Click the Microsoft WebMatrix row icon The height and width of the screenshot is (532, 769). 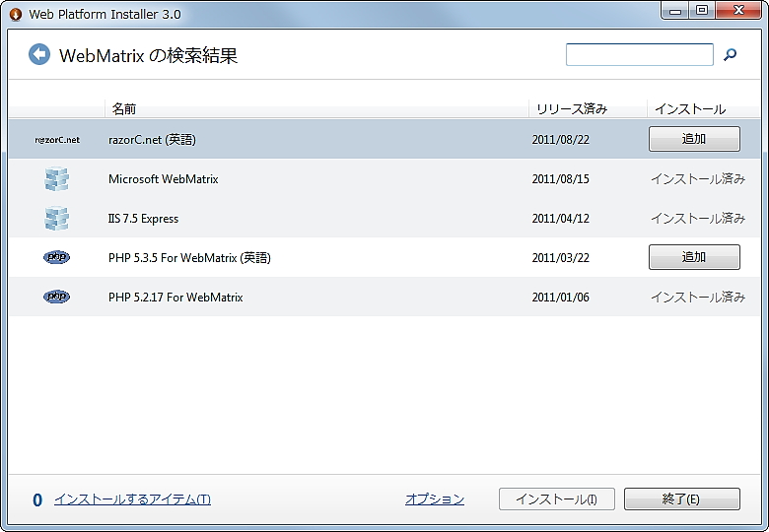coord(56,178)
